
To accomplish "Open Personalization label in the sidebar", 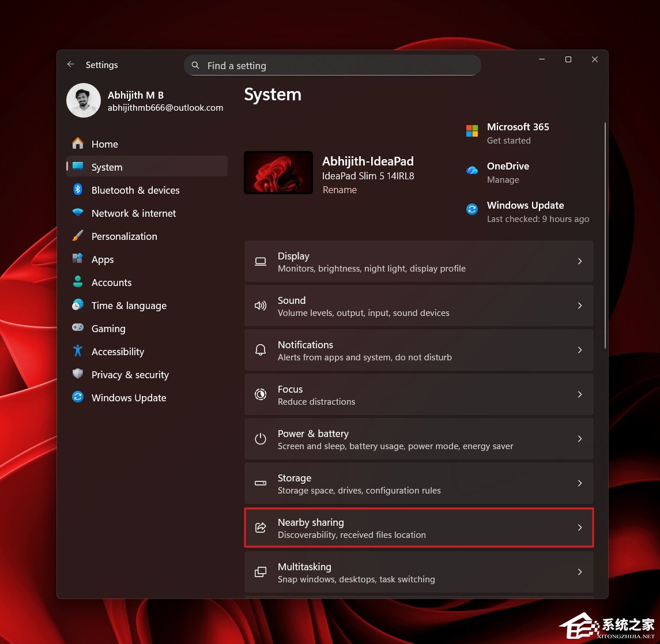I will pos(124,236).
